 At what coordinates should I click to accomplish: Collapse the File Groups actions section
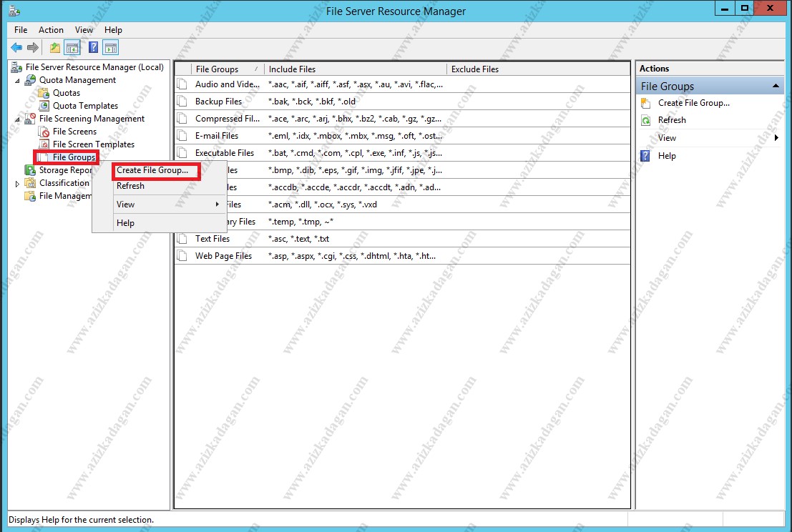[x=776, y=85]
